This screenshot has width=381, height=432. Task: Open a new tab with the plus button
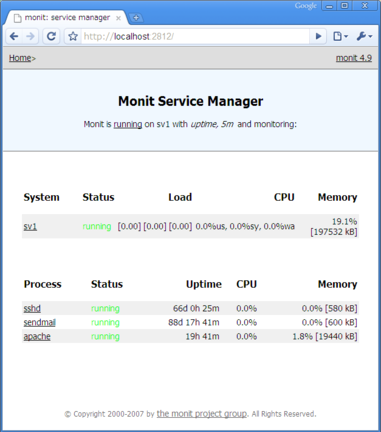pyautogui.click(x=136, y=18)
